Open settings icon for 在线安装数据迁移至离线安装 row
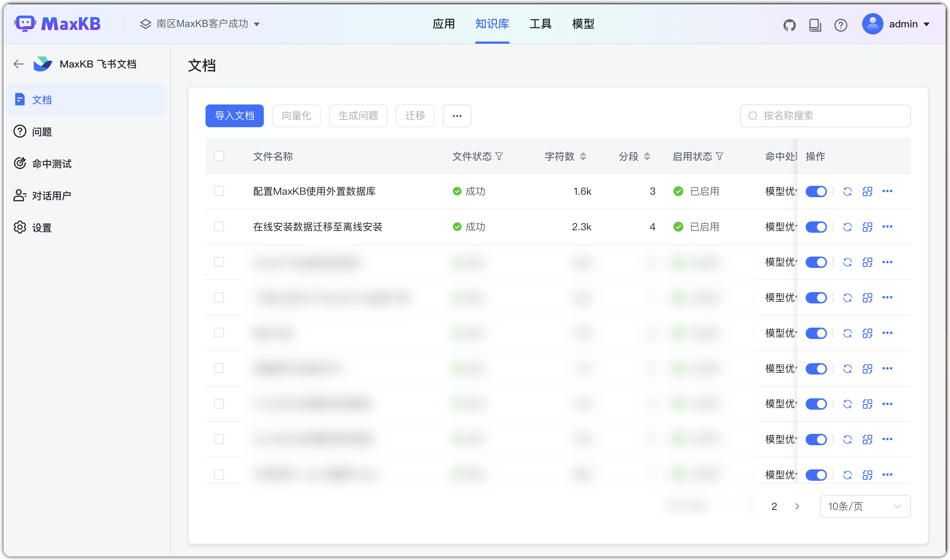This screenshot has height=560, width=950. 868,227
